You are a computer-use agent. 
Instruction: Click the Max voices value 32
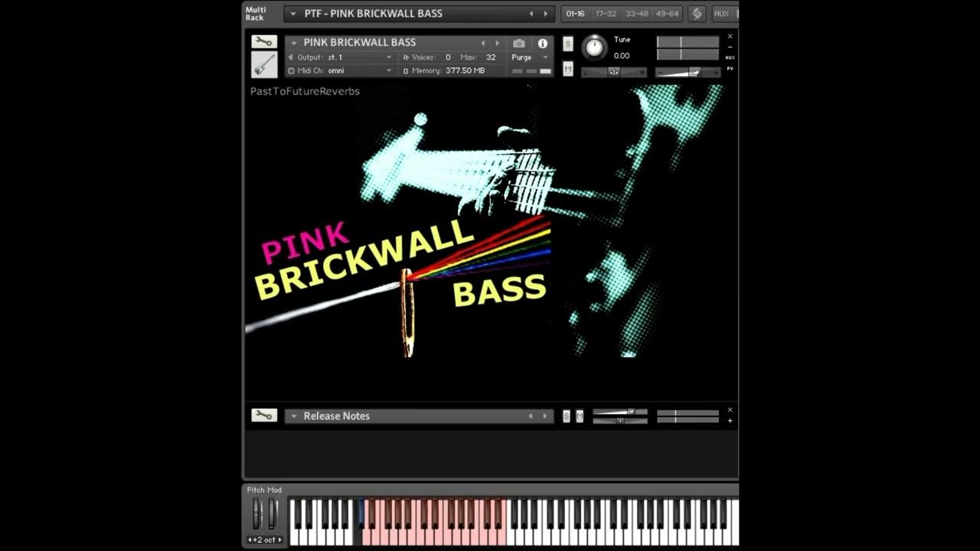click(x=491, y=57)
